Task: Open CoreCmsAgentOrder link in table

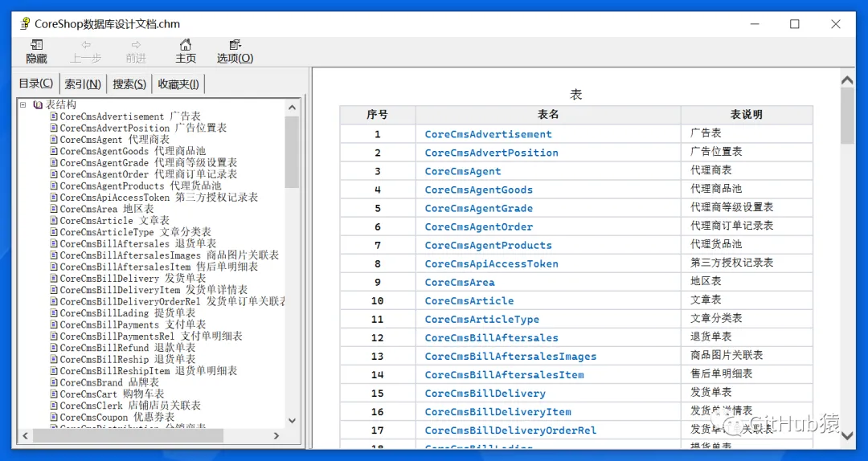Action: point(479,227)
